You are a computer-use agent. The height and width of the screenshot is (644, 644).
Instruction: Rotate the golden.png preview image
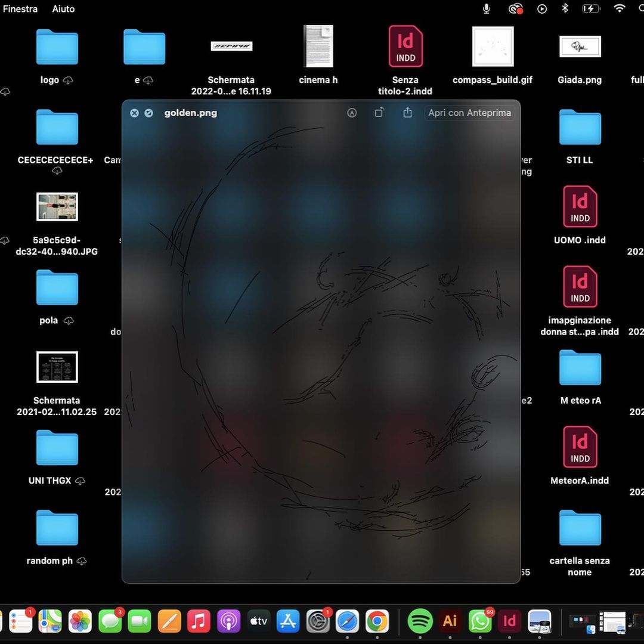pyautogui.click(x=379, y=113)
